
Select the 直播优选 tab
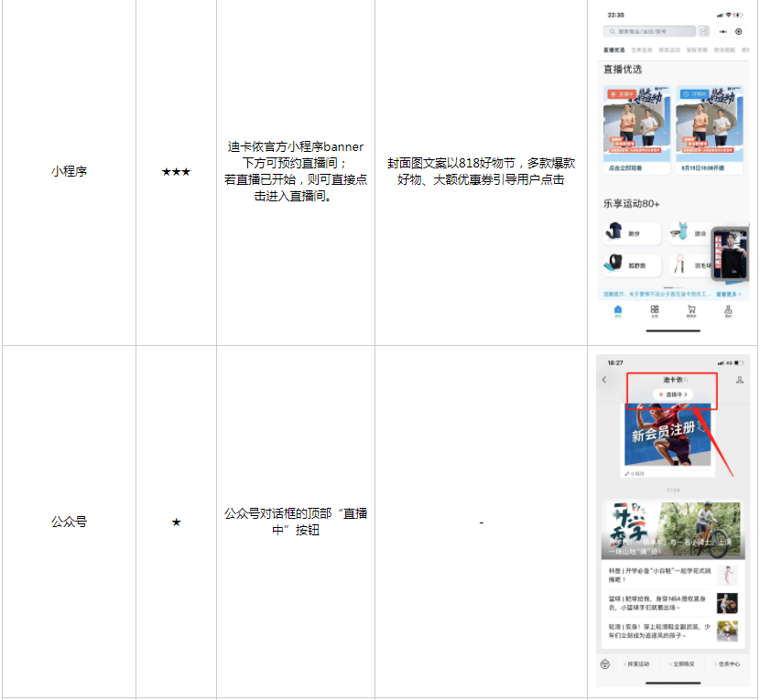click(613, 50)
